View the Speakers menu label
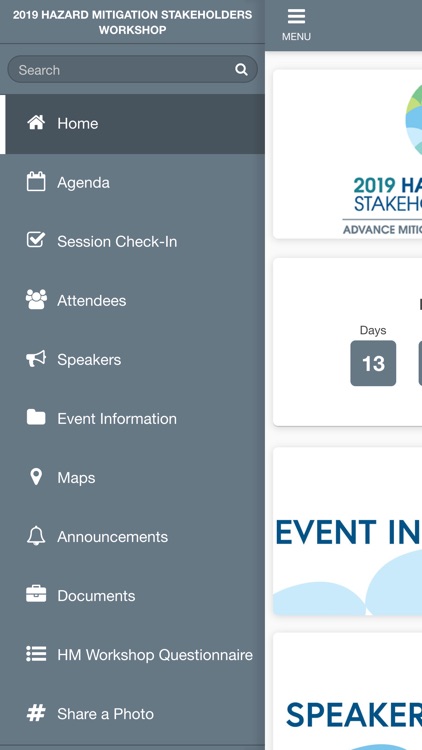 pyautogui.click(x=89, y=360)
